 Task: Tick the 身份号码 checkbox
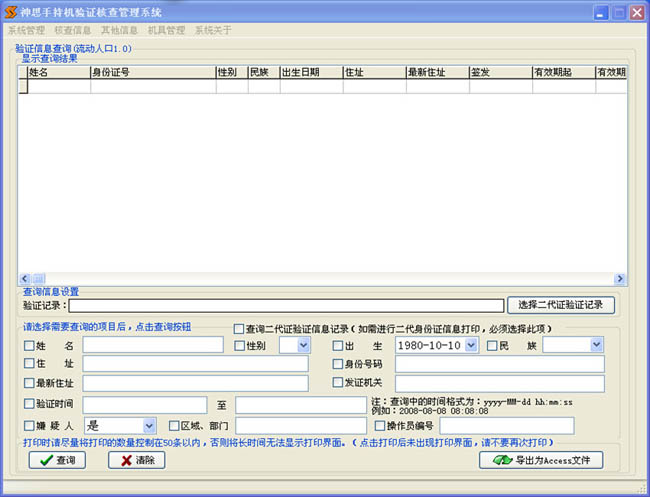338,364
